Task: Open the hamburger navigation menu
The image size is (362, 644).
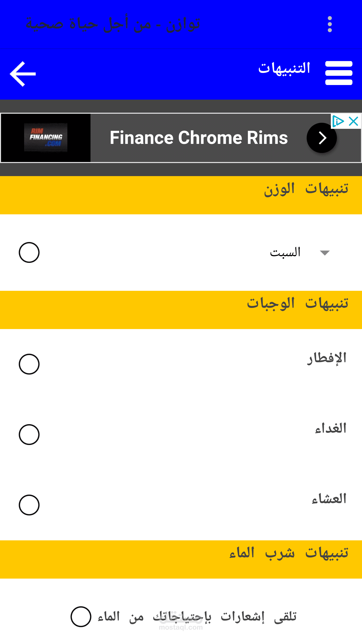Action: click(x=339, y=73)
